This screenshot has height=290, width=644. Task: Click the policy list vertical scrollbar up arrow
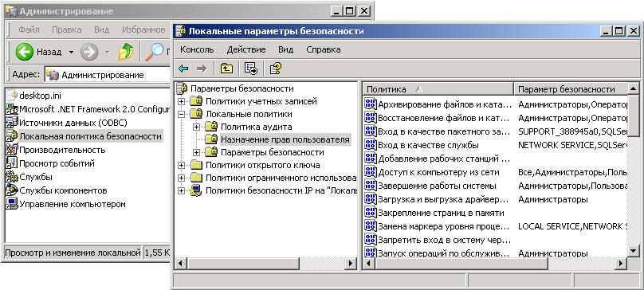[x=634, y=88]
